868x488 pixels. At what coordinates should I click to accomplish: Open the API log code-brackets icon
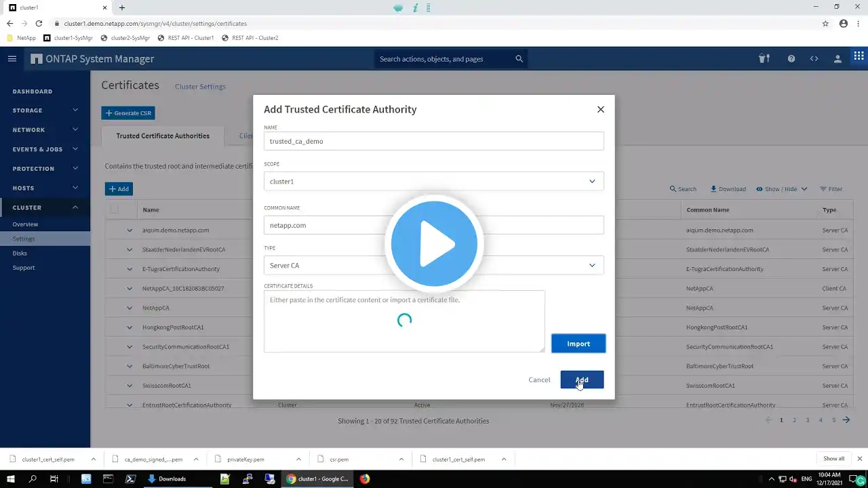[x=814, y=59]
